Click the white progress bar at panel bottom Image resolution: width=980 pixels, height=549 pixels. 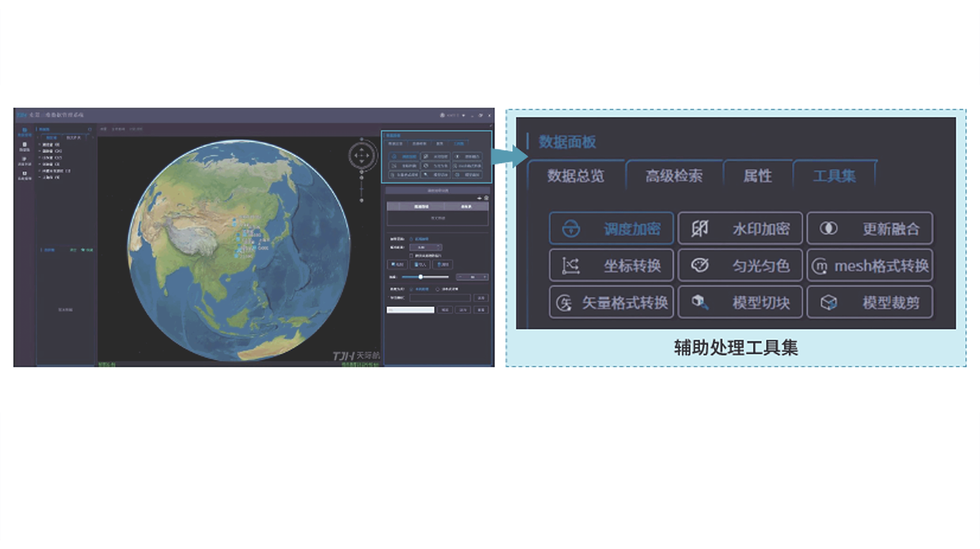click(x=410, y=310)
